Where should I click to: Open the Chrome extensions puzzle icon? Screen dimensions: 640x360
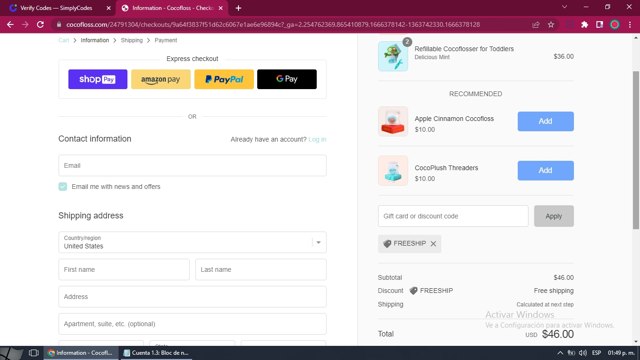[584, 24]
